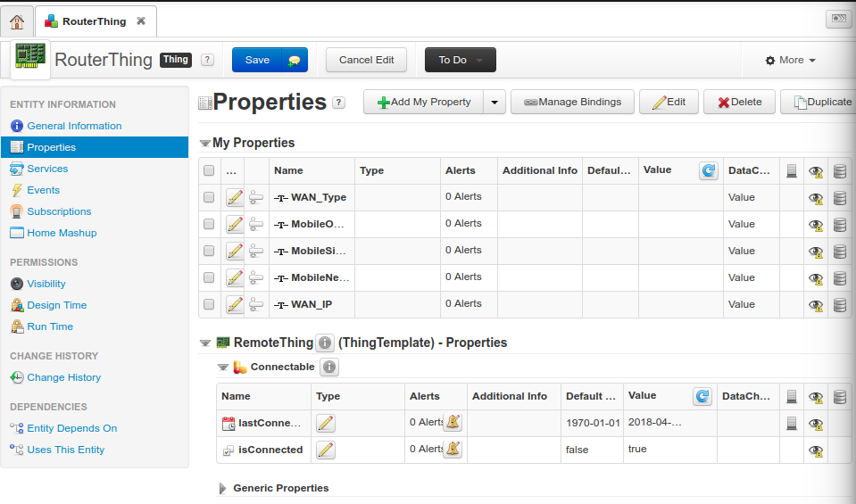
Task: Click manage bindings icon for WAN_IP row
Action: [x=256, y=304]
